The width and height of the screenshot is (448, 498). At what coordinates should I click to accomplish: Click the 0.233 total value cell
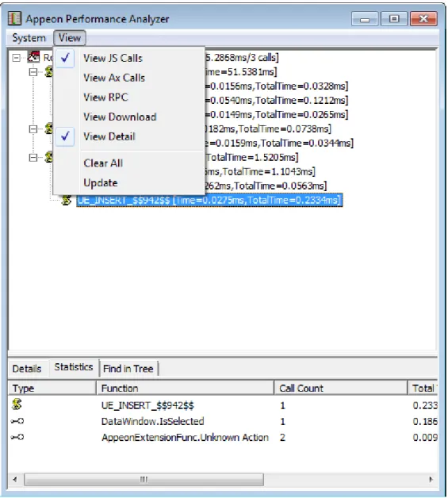click(x=425, y=405)
